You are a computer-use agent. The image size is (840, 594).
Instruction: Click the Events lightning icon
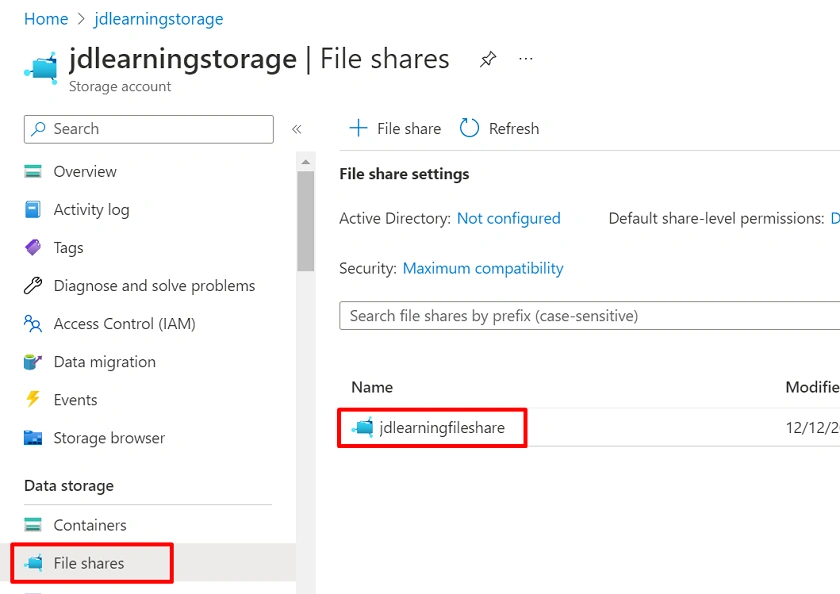tap(33, 400)
